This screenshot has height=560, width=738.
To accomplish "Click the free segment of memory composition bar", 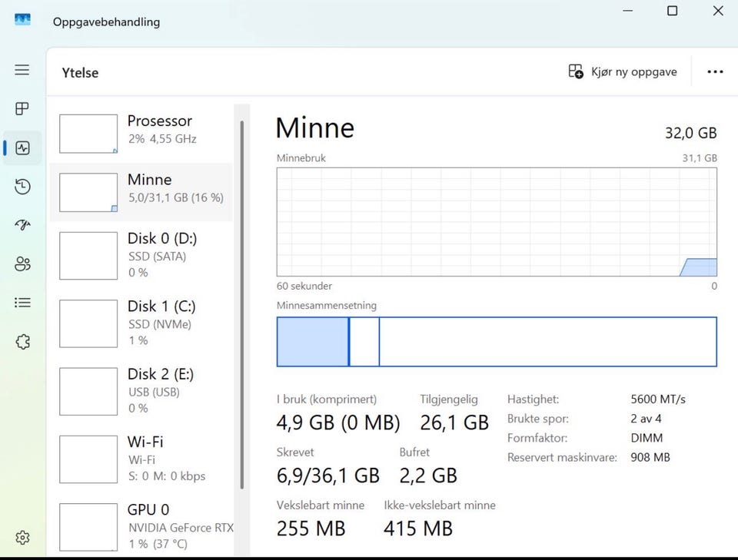I will click(x=548, y=341).
